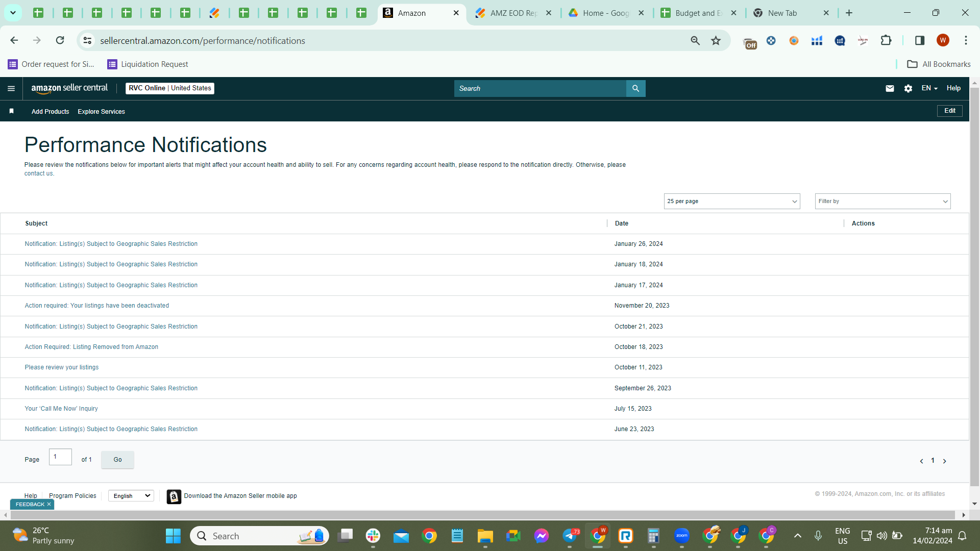Open the notification bell in system tray
The height and width of the screenshot is (551, 980).
coord(962,536)
